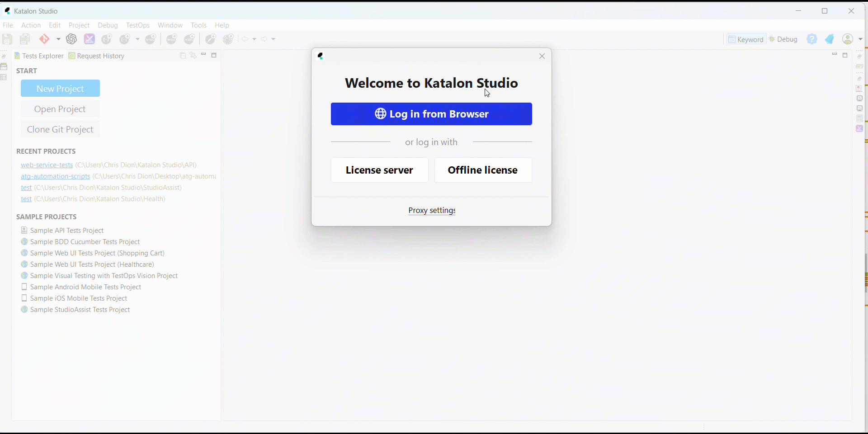Open recent project atg-automation-scripts
Screen dimensions: 868x434
[55, 176]
